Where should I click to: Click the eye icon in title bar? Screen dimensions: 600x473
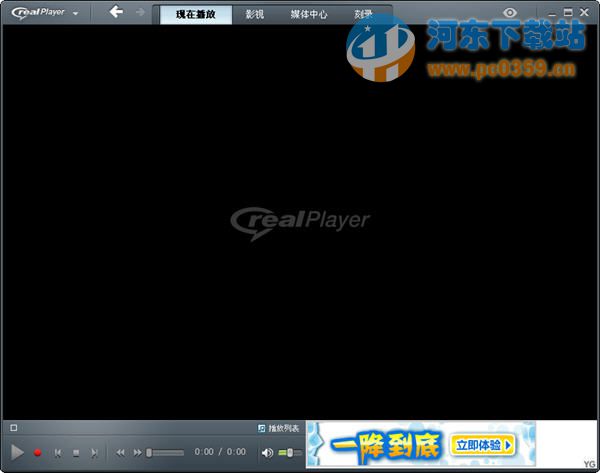[510, 13]
